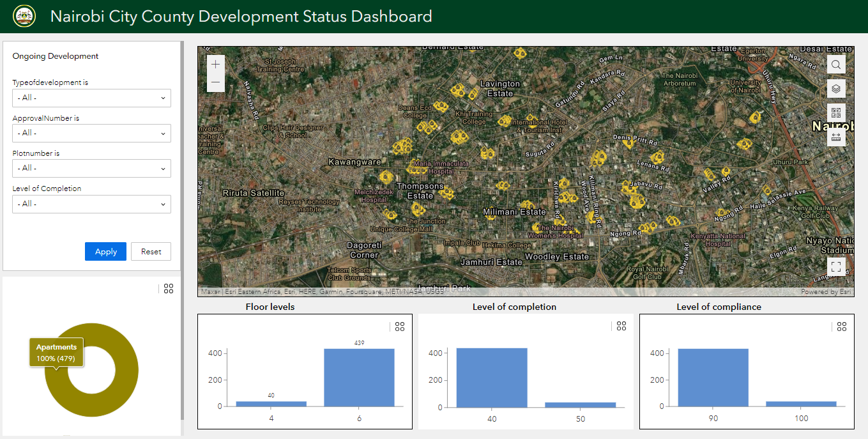Open the basemap gallery icon

(x=836, y=113)
